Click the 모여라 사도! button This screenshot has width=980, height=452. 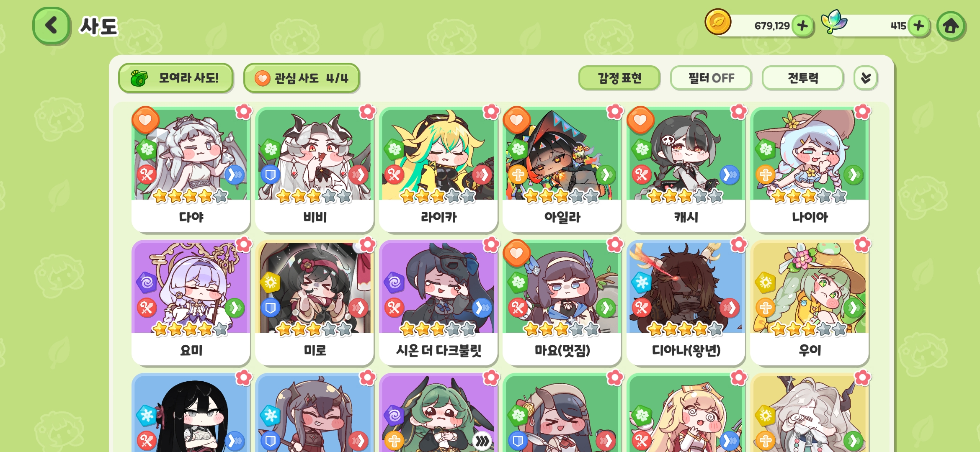point(176,78)
